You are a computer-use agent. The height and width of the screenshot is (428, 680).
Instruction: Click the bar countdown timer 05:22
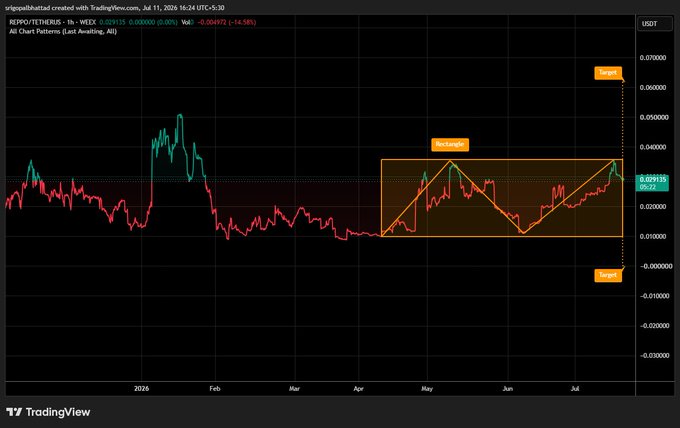tap(647, 187)
